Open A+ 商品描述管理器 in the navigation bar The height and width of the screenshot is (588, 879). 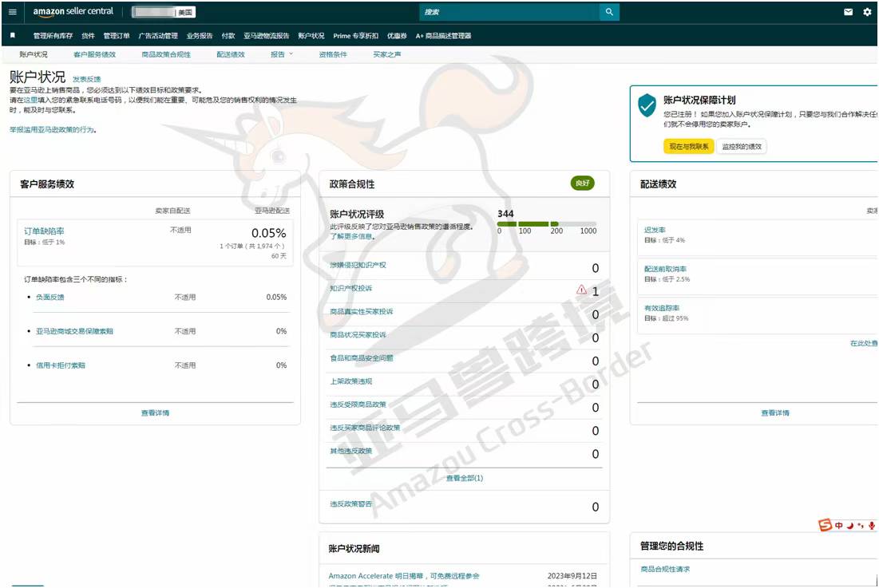443,36
